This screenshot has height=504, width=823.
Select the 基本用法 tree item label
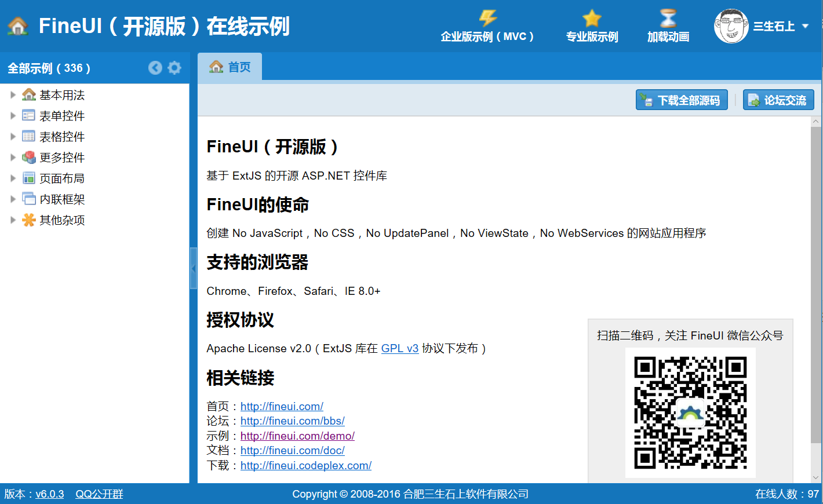tap(62, 95)
